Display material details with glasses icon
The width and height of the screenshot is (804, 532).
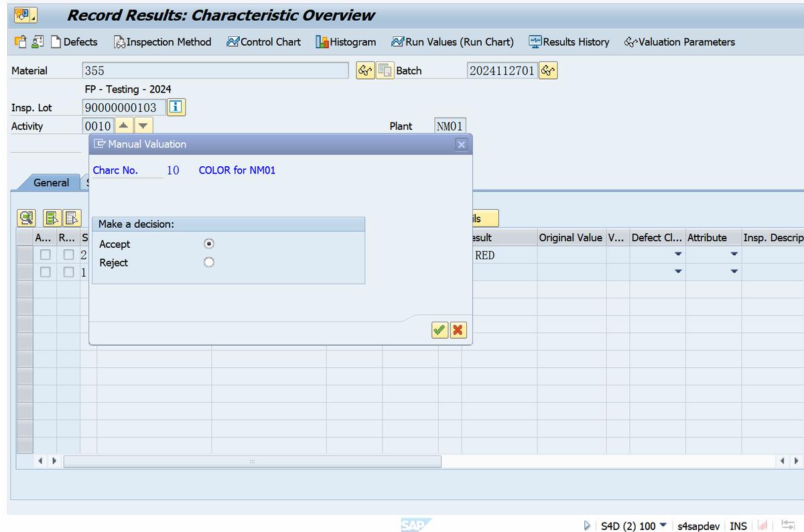point(365,70)
